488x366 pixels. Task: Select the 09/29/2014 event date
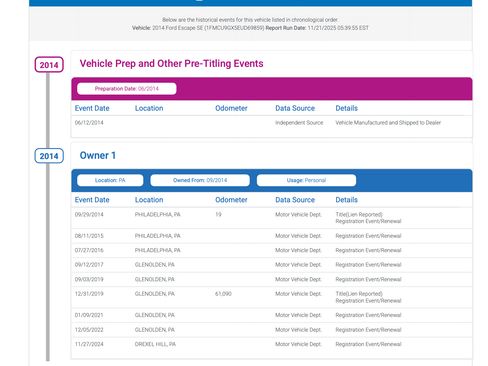89,214
